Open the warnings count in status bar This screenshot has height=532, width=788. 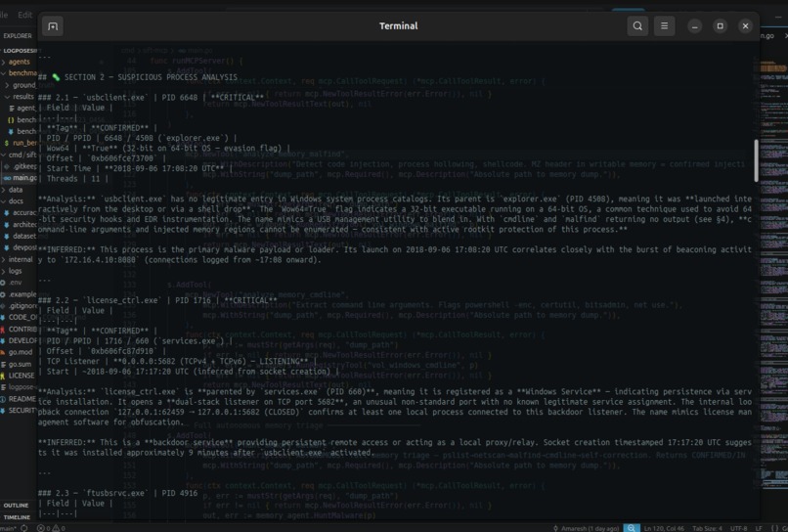coord(60,528)
